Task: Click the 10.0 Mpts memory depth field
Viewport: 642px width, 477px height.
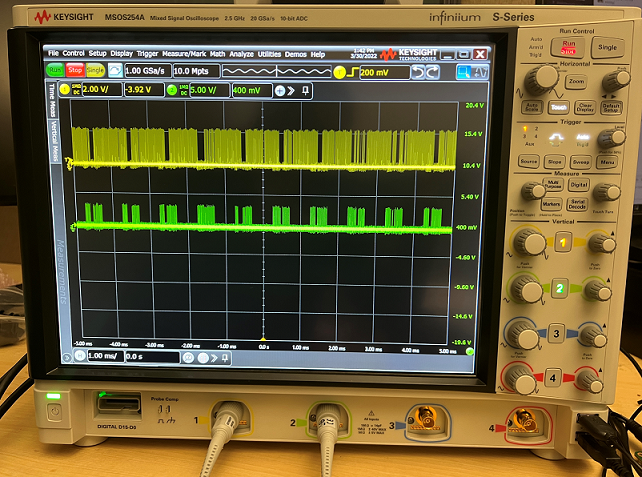Action: [x=193, y=72]
